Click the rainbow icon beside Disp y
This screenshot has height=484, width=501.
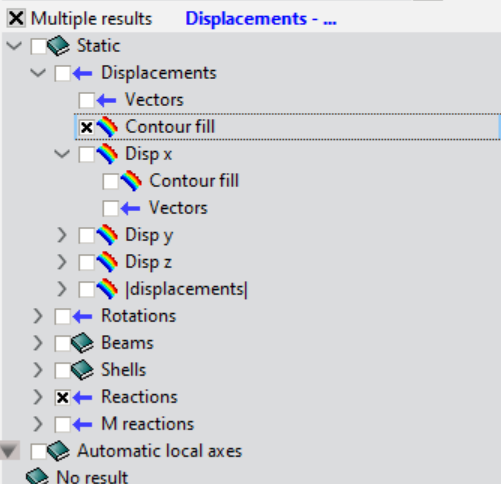click(107, 235)
